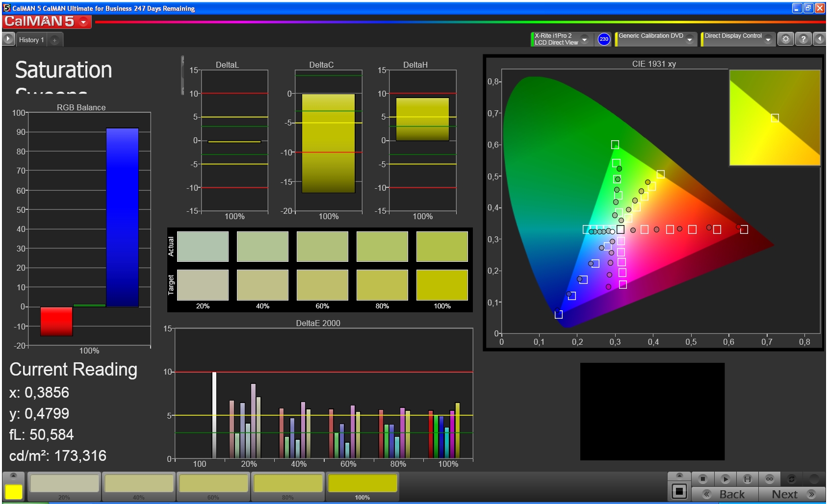Click the cd/m²: 173,316 luminance reading
This screenshot has height=504, width=828.
pos(58,455)
